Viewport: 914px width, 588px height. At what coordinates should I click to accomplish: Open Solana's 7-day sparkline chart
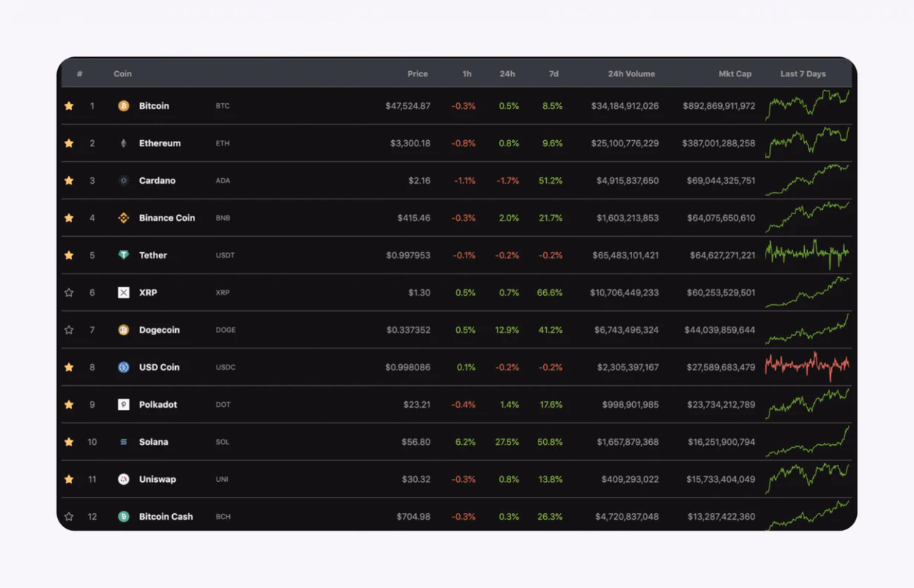(x=807, y=441)
